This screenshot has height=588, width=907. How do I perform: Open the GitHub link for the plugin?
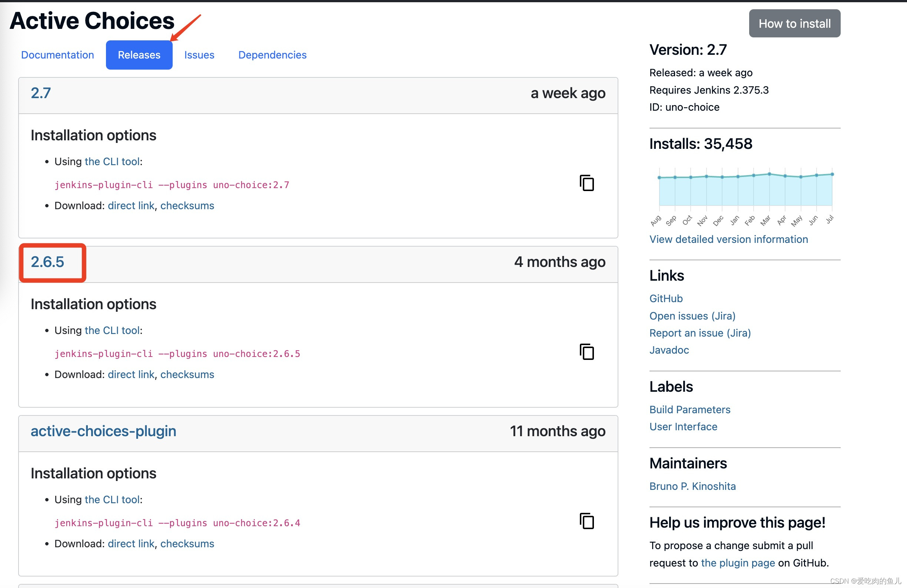(666, 298)
